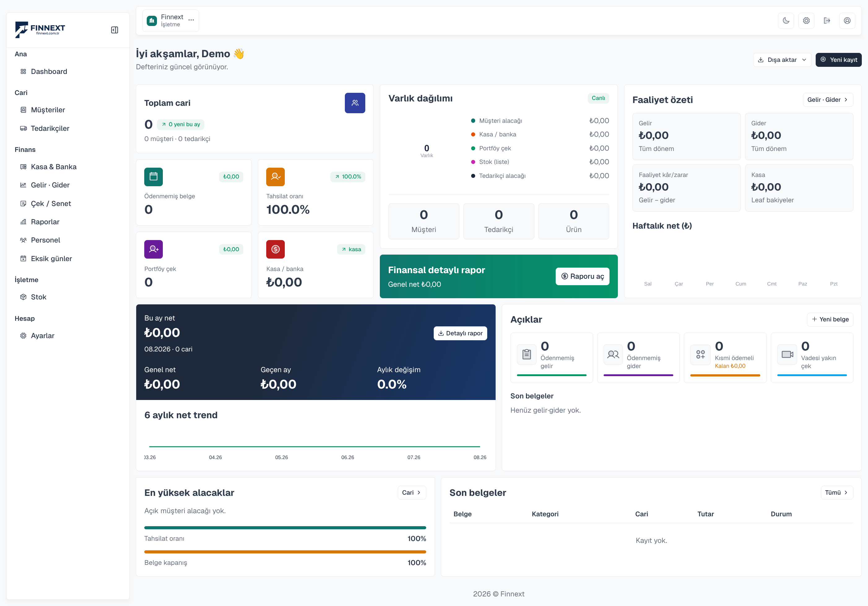Screen dimensions: 868x606
Task: Open the Tümü chevron link
Action: [837, 493]
